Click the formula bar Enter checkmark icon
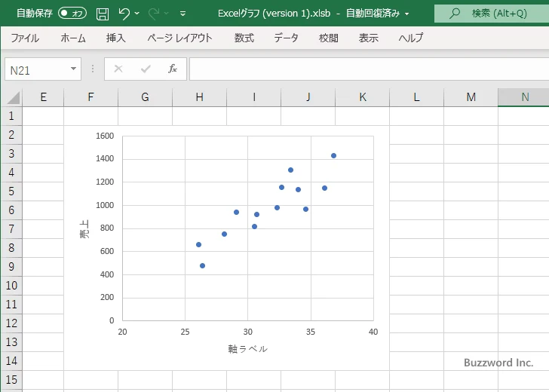549x392 pixels. point(146,69)
